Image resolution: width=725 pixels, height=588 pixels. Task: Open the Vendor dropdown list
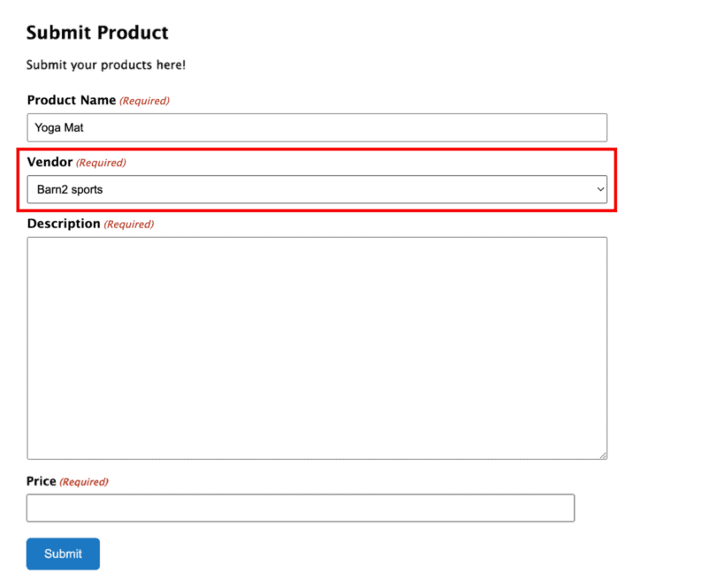317,189
